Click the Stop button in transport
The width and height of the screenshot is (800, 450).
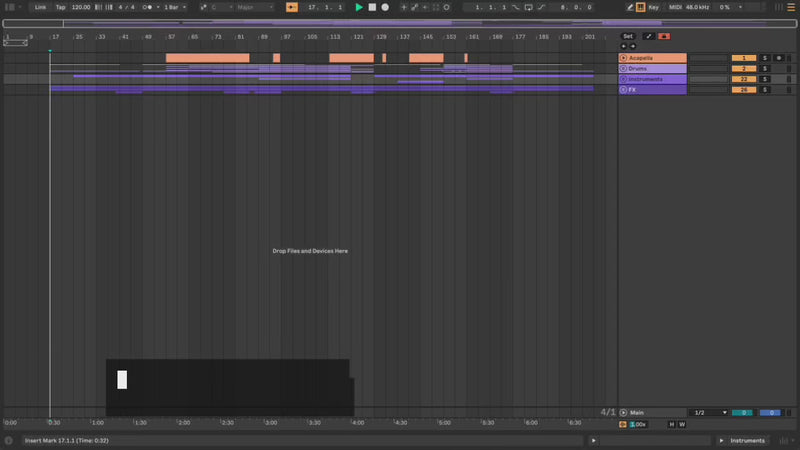[372, 7]
